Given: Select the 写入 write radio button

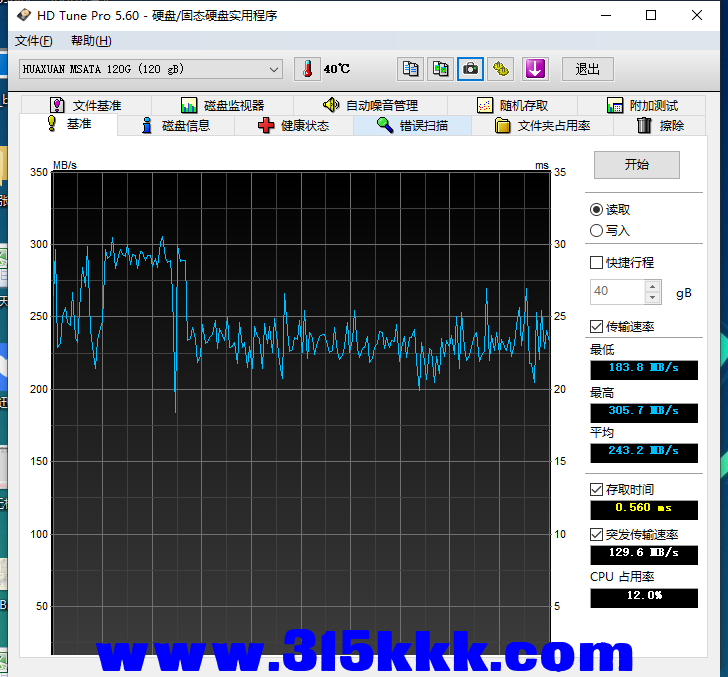Looking at the screenshot, I should pos(597,230).
